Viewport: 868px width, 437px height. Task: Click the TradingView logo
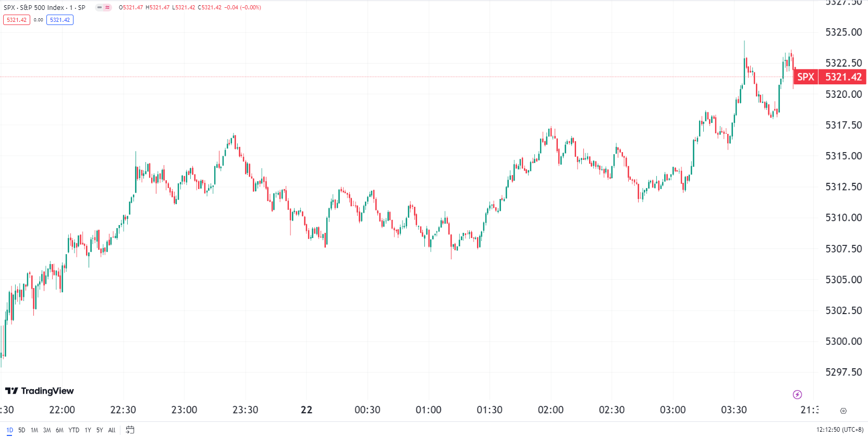click(x=40, y=391)
